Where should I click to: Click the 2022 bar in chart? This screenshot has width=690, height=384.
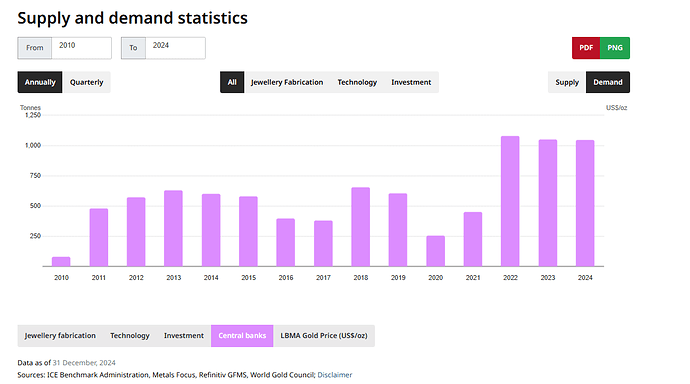510,201
